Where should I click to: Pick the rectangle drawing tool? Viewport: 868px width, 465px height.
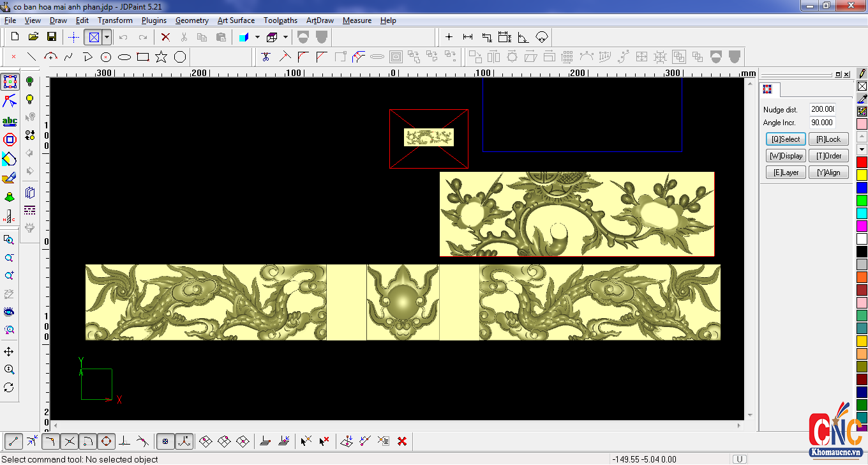pos(143,57)
